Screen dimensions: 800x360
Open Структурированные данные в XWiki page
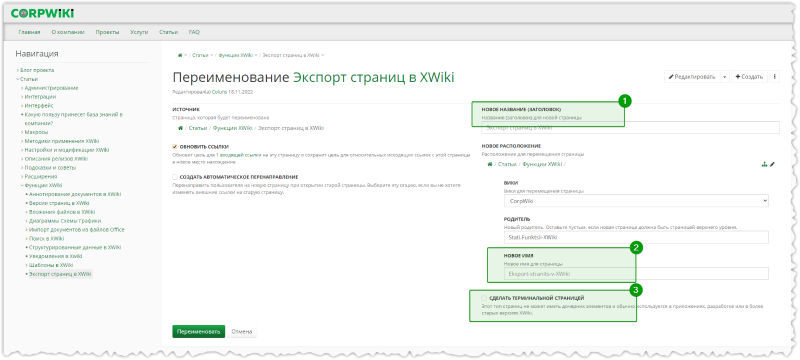(75, 247)
